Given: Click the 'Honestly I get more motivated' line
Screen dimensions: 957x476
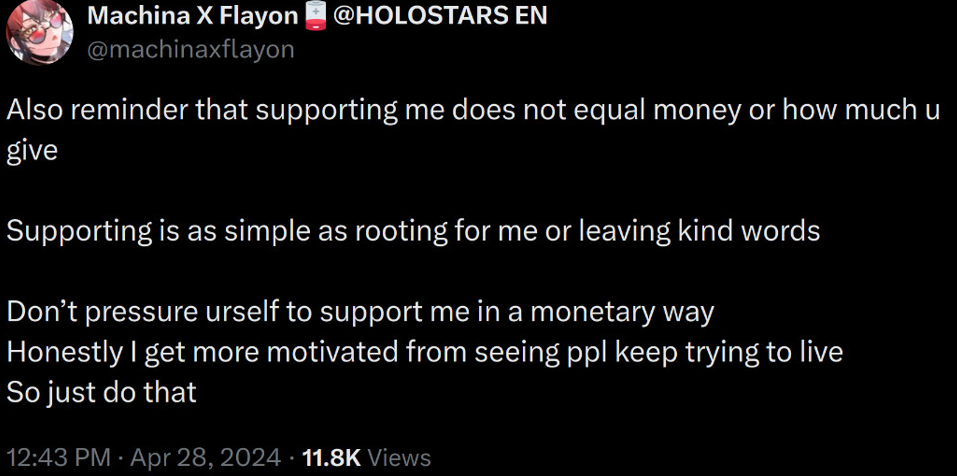Looking at the screenshot, I should 425,353.
